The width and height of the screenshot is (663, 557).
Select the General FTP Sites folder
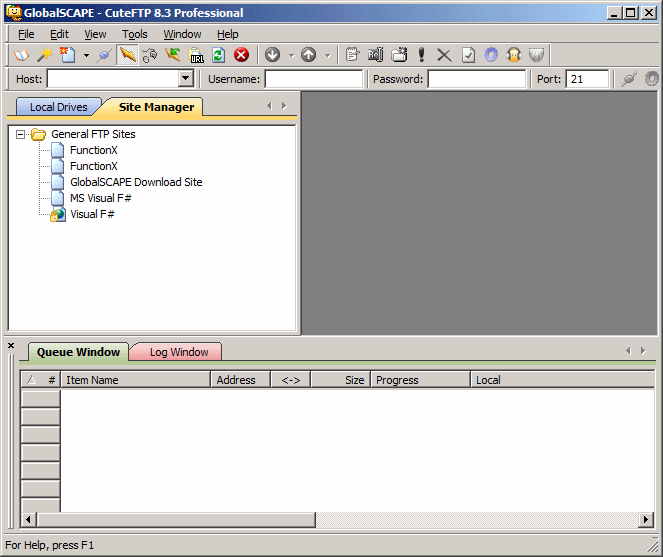(93, 134)
